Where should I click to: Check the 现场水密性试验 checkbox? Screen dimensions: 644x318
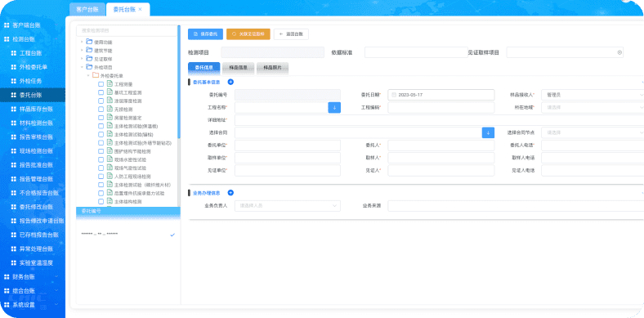pos(101,159)
